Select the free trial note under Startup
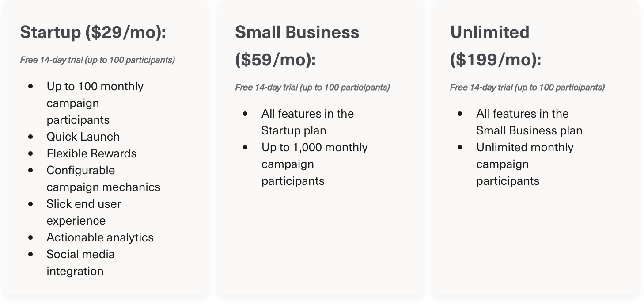The image size is (644, 306). [x=98, y=60]
